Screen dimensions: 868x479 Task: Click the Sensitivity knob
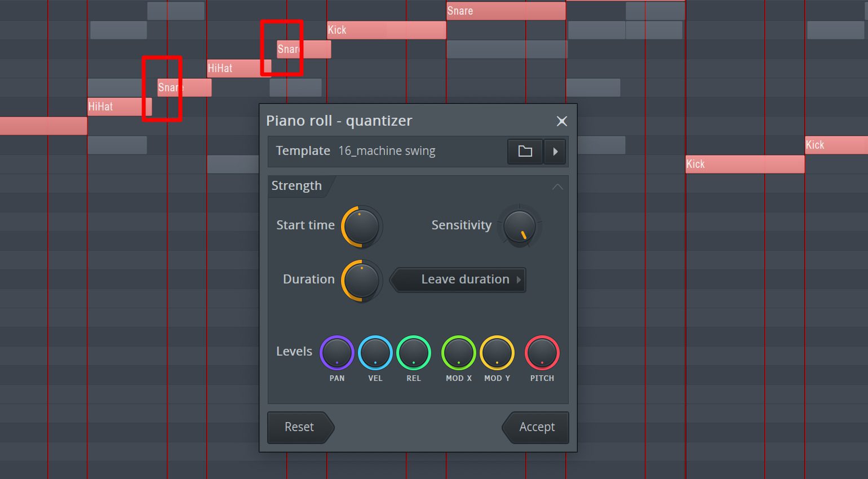coord(520,227)
